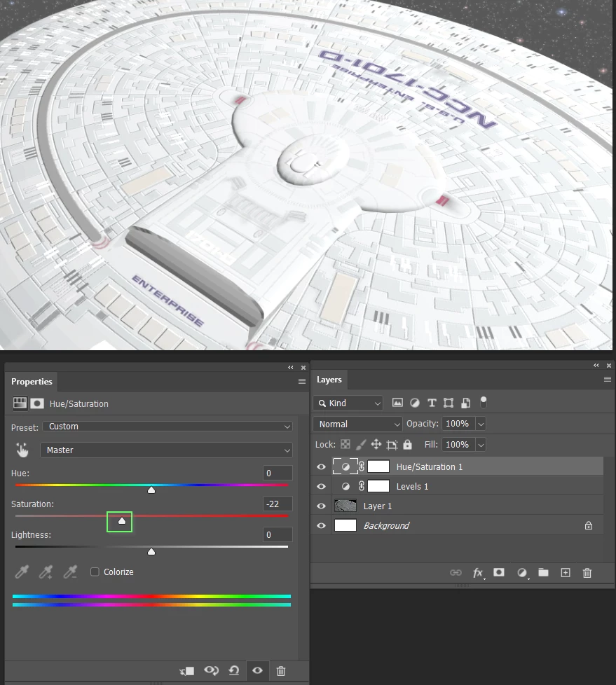The width and height of the screenshot is (616, 685).
Task: Create new fill or adjustment layer icon
Action: click(521, 573)
